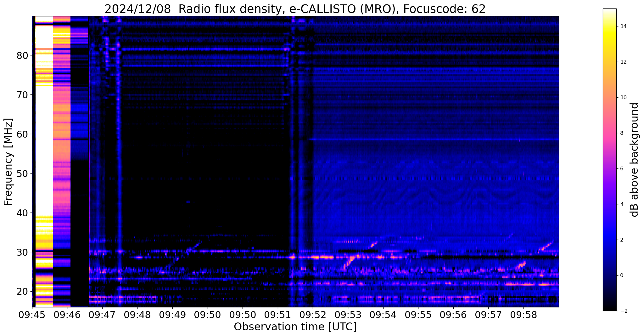Click the 'Observation time [UTC]' x-axis label

point(295,327)
